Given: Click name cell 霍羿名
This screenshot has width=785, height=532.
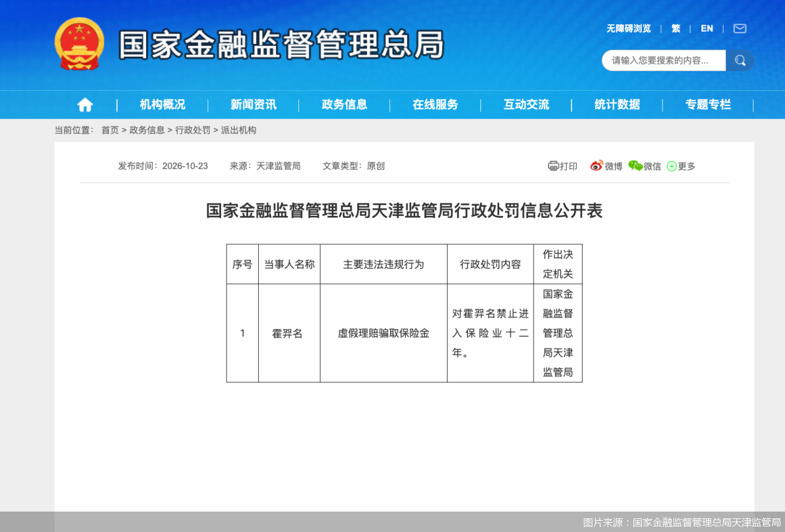Looking at the screenshot, I should click(288, 333).
